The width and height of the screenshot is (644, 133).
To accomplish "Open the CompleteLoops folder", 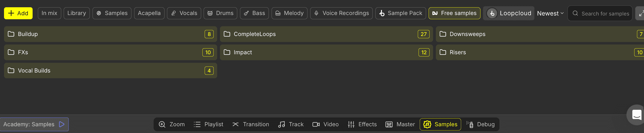I will click(326, 34).
